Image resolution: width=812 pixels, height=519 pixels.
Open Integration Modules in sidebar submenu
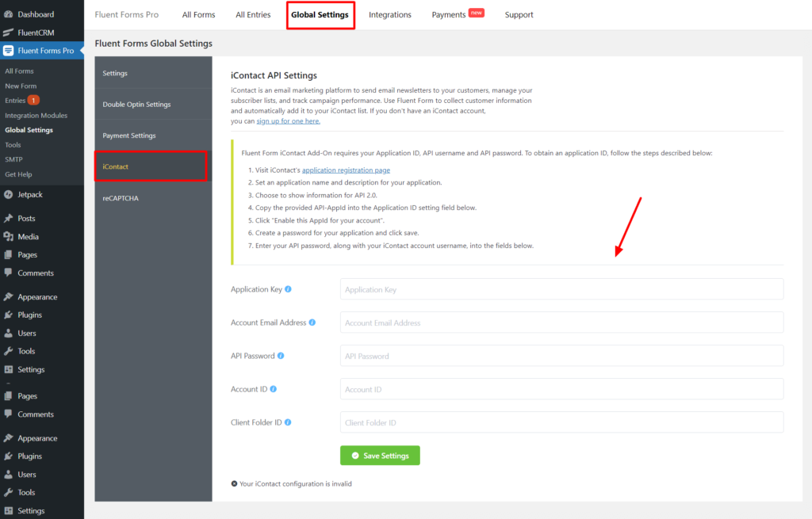[x=36, y=116]
